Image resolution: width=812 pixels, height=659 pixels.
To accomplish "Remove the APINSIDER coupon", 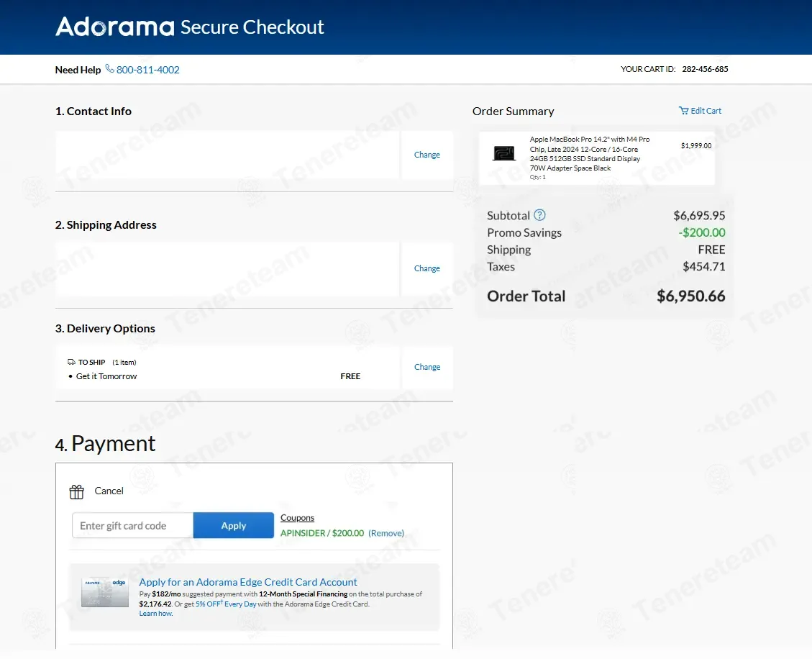I will coord(386,533).
